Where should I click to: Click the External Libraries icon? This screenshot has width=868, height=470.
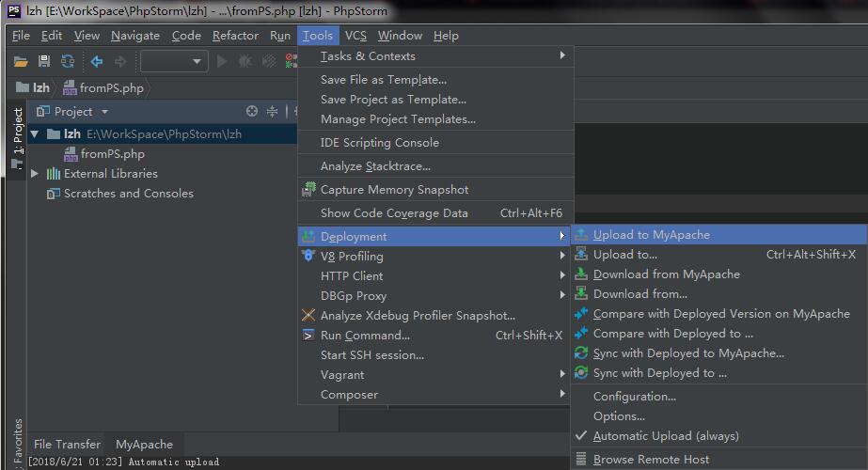[54, 174]
